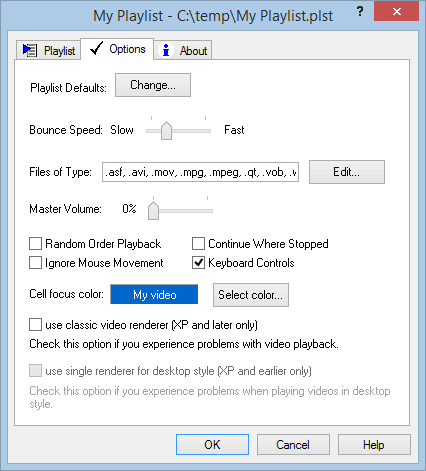This screenshot has width=426, height=471.
Task: Close the My Playlist dialog window
Action: [x=396, y=12]
